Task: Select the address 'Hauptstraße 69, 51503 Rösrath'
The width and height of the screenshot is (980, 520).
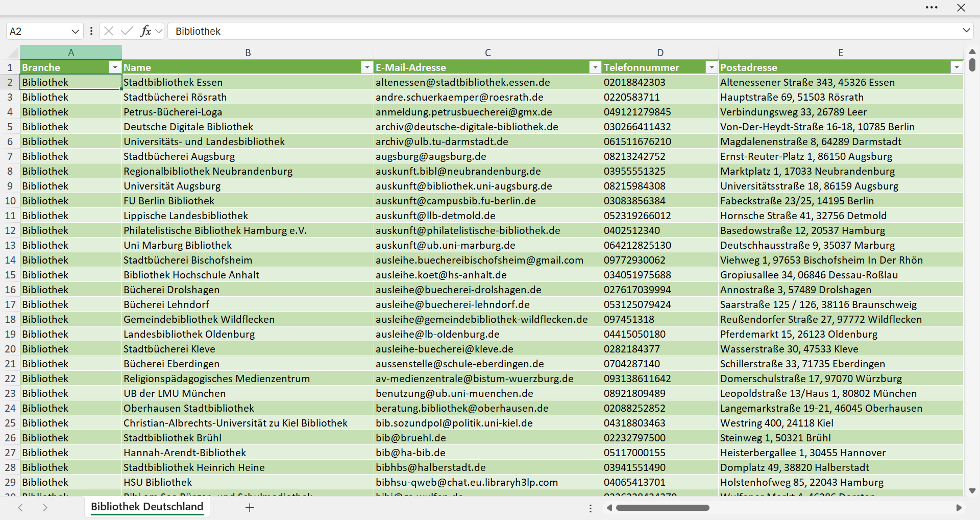Action: (x=841, y=97)
